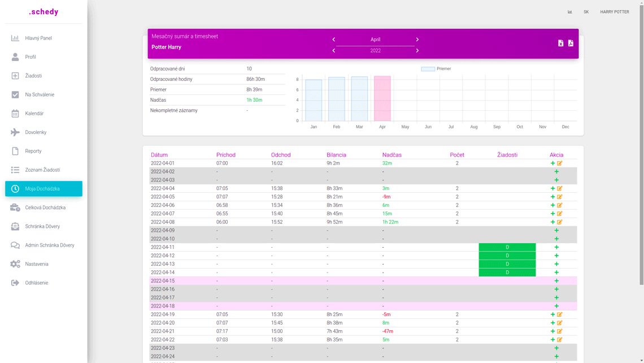Toggle the Priemer chart legend
This screenshot has height=363, width=644.
pyautogui.click(x=436, y=69)
